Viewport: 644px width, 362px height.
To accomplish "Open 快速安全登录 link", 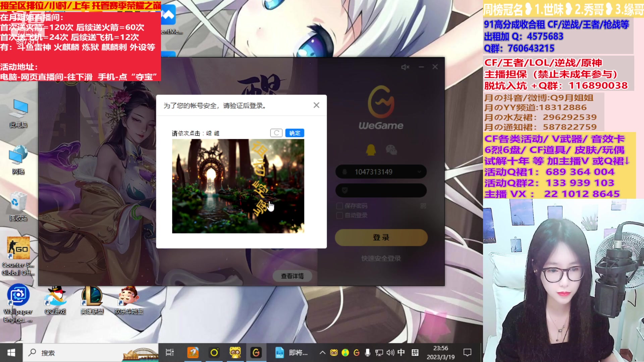I will pos(381,258).
